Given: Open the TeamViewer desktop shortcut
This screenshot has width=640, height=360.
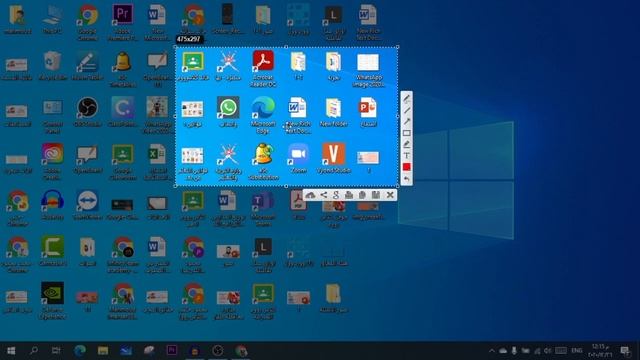Looking at the screenshot, I should pos(87,204).
